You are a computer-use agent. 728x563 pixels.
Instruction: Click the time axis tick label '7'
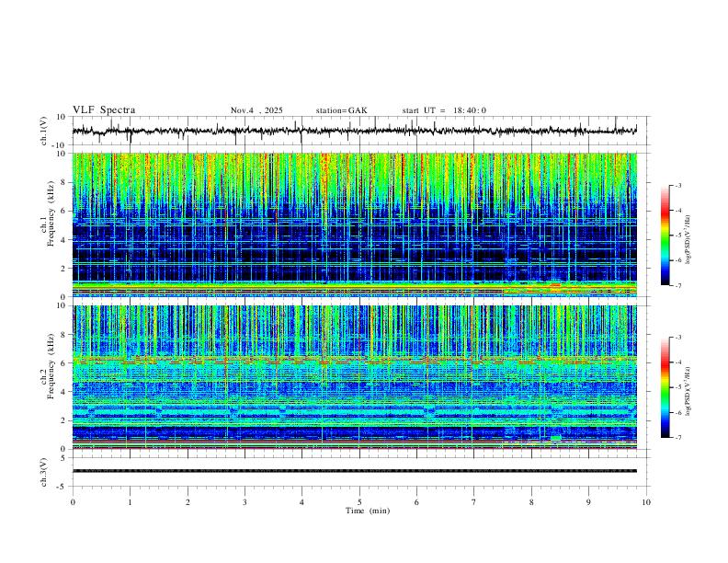[474, 502]
